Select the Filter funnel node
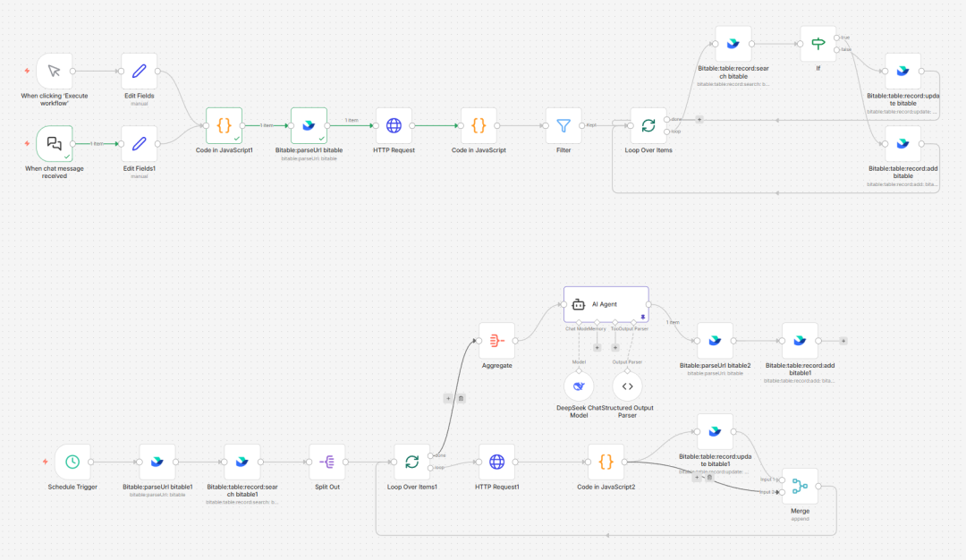Screen dimensions: 966x560 pos(563,126)
